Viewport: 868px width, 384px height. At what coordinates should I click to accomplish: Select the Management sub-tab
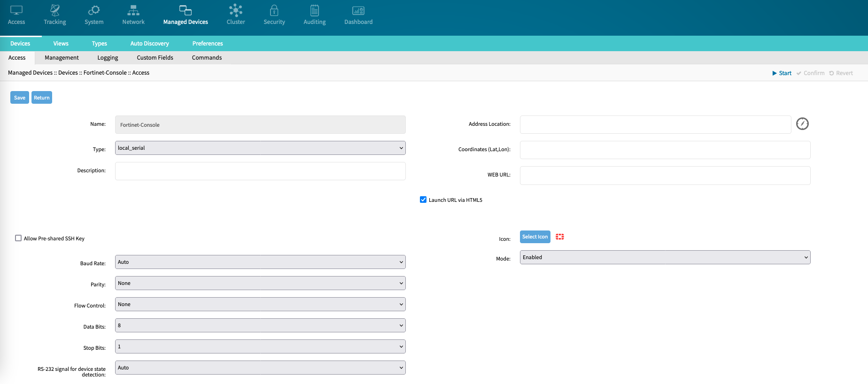pos(62,58)
